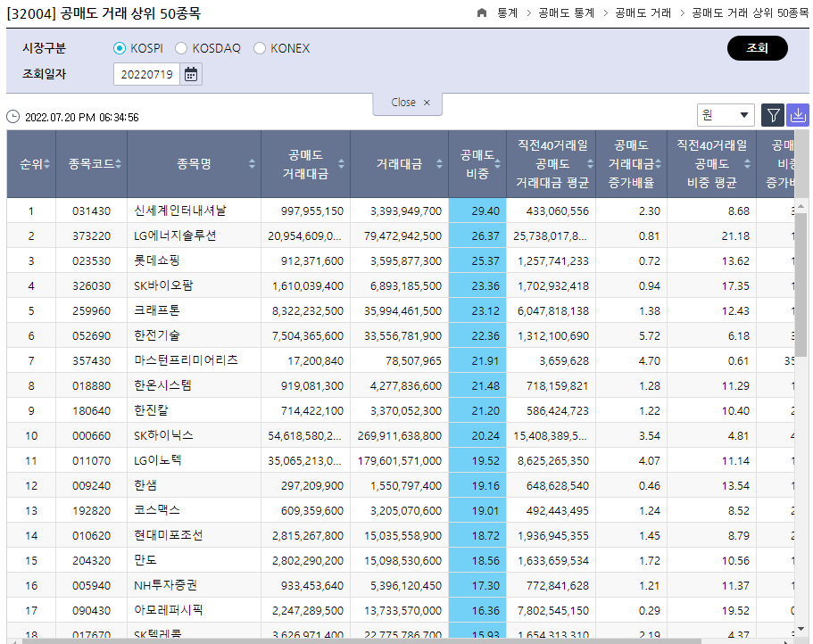
Task: Sort by 공매도 거래대금 column arrows
Action: [x=341, y=164]
